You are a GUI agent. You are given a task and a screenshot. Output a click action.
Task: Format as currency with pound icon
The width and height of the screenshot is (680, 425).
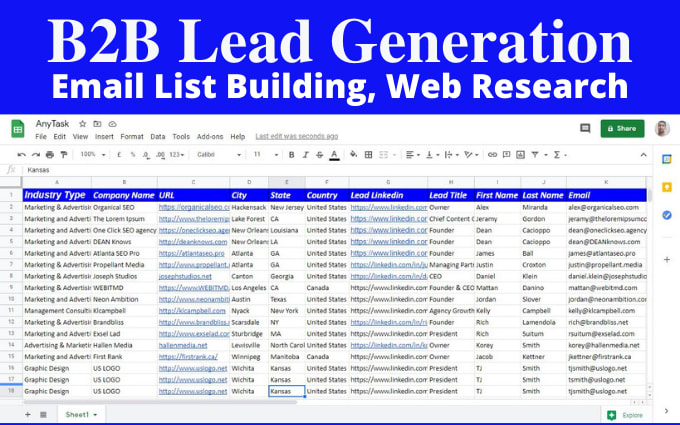[x=119, y=155]
